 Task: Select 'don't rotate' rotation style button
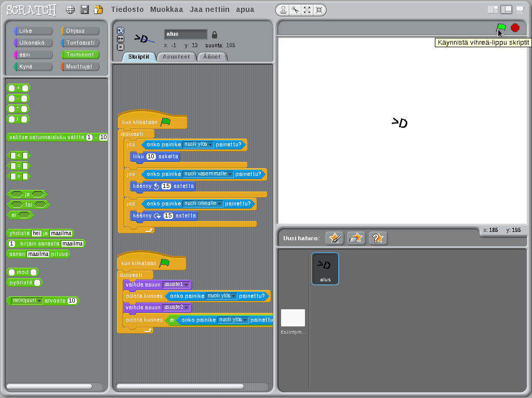click(121, 47)
